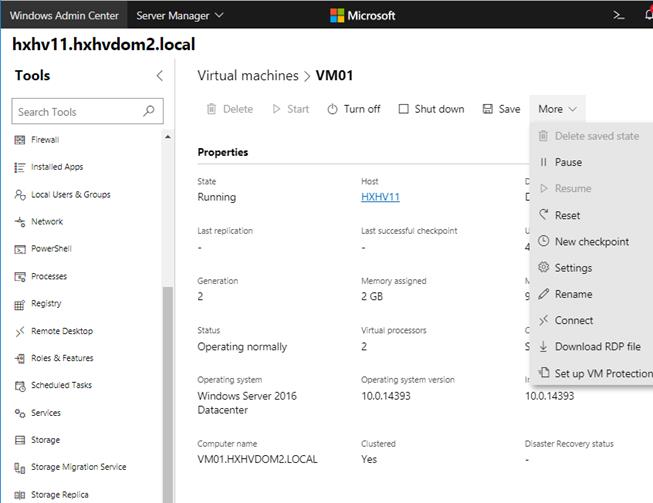Click the Storage tool icon
This screenshot has height=503, width=653.
(20, 440)
